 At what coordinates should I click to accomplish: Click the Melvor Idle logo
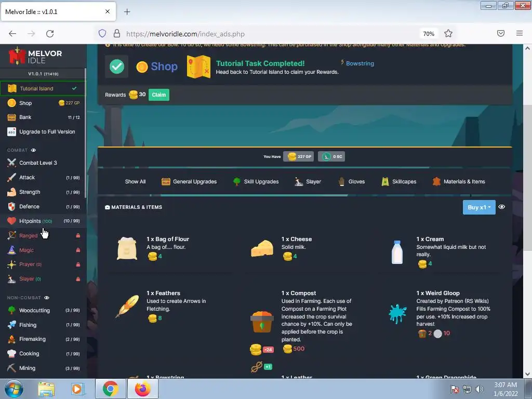(35, 56)
